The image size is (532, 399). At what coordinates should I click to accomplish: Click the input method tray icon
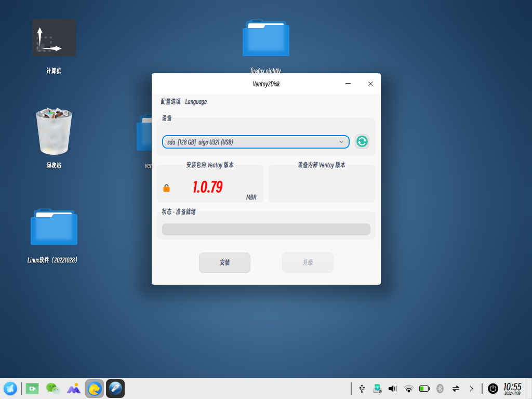tap(377, 389)
